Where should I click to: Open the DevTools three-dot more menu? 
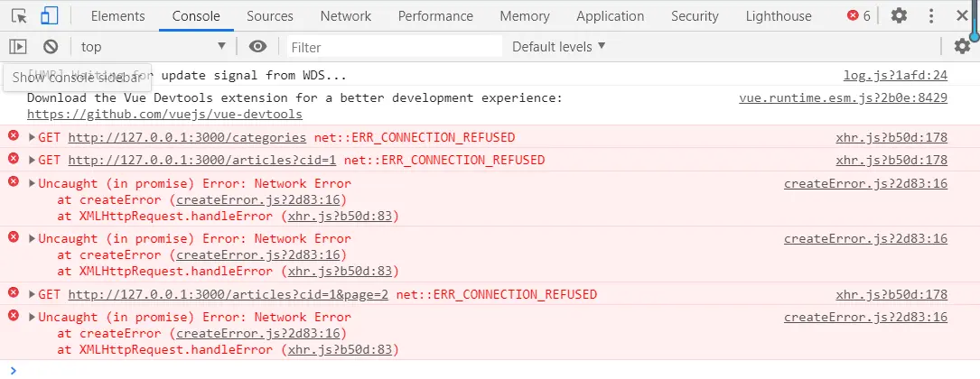[x=931, y=16]
